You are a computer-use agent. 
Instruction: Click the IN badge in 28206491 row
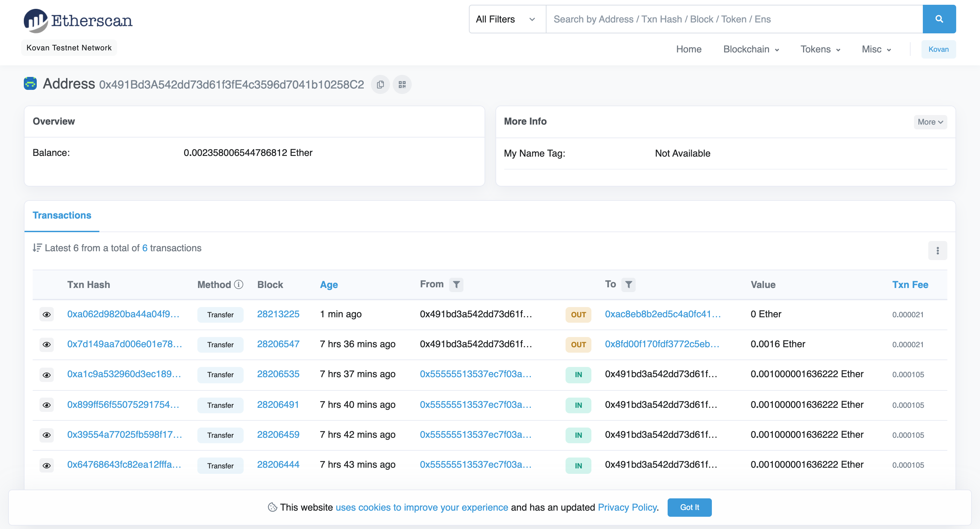pyautogui.click(x=578, y=405)
